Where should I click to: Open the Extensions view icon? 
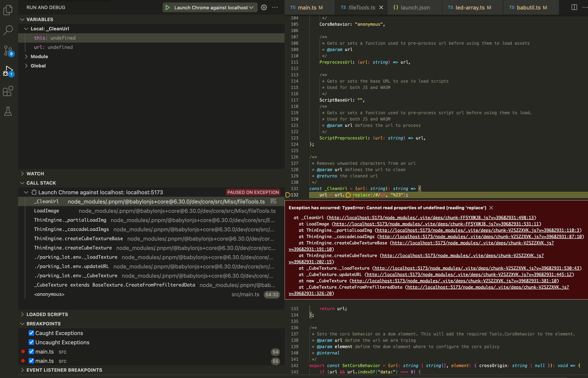8,91
